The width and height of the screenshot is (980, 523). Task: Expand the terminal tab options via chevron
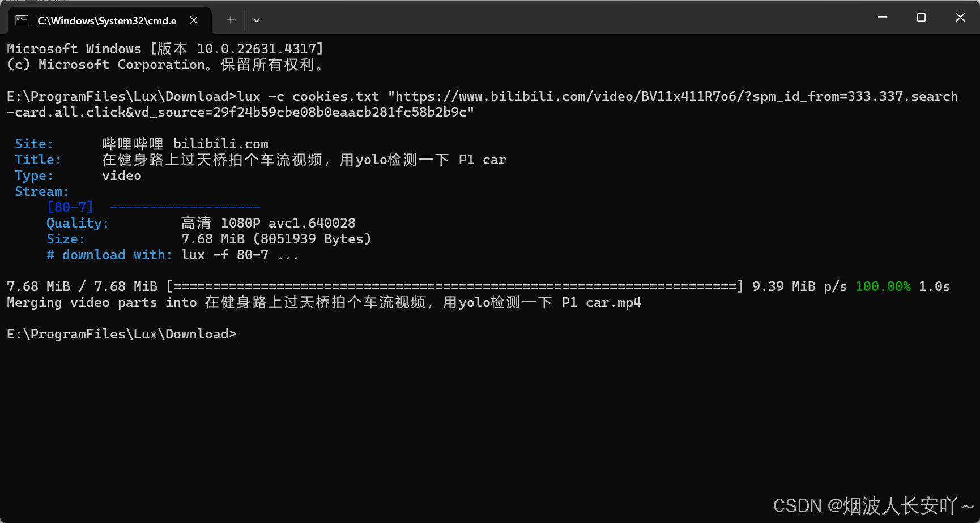click(257, 20)
